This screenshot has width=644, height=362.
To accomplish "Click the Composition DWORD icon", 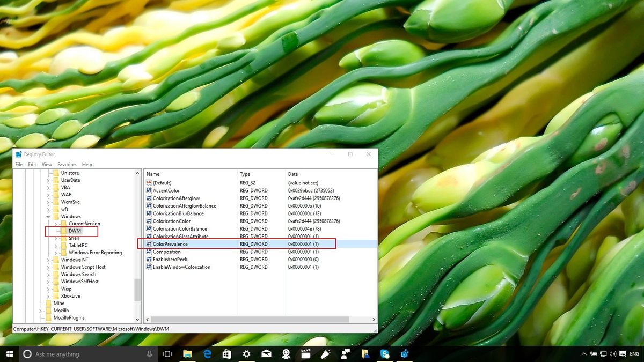I will click(x=150, y=252).
